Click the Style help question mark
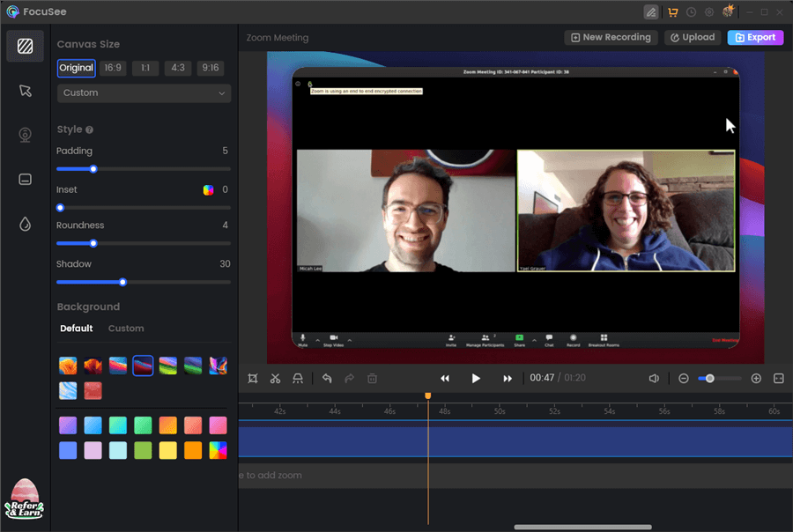The height and width of the screenshot is (532, 793). [x=90, y=130]
